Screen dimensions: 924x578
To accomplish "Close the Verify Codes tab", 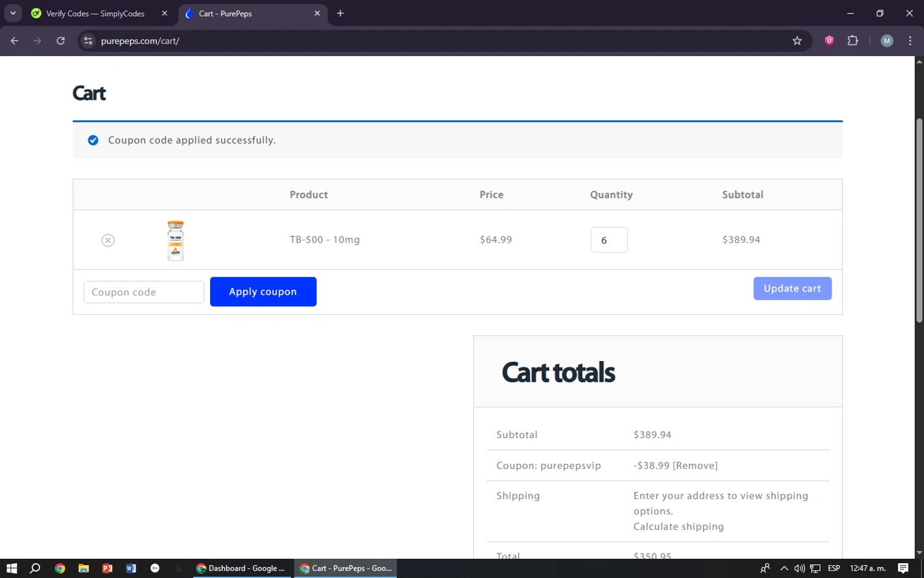I will 164,14.
